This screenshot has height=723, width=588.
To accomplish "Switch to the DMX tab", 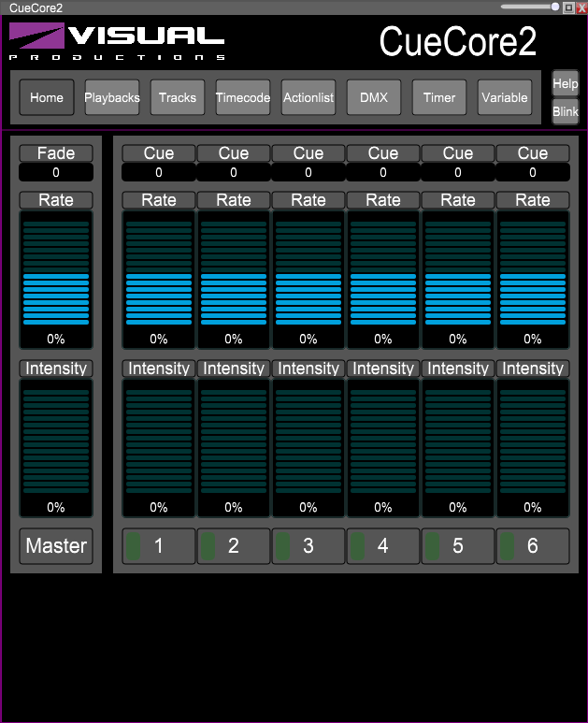I will pyautogui.click(x=374, y=97).
